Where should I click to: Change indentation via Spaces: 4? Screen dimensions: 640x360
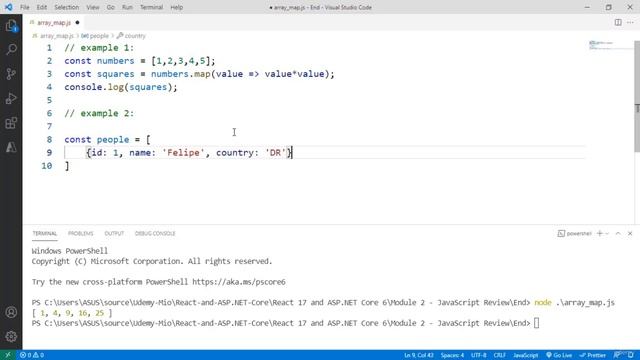point(452,355)
